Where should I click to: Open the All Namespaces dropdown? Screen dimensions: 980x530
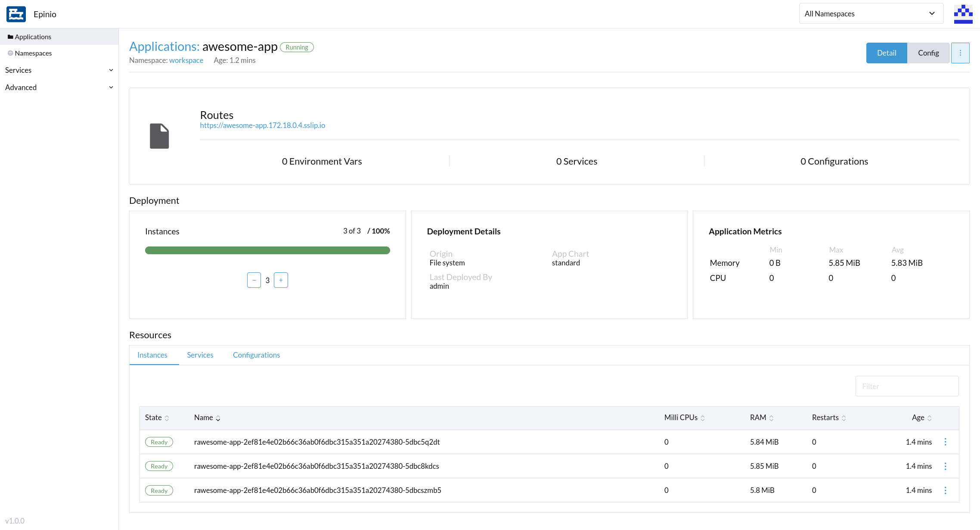coord(871,14)
